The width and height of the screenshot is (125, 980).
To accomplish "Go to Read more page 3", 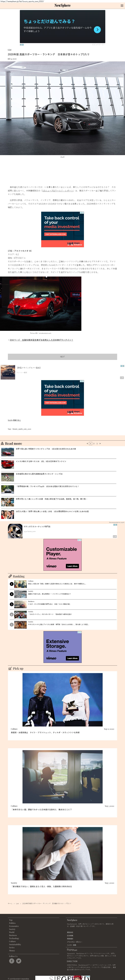I will point(97,444).
